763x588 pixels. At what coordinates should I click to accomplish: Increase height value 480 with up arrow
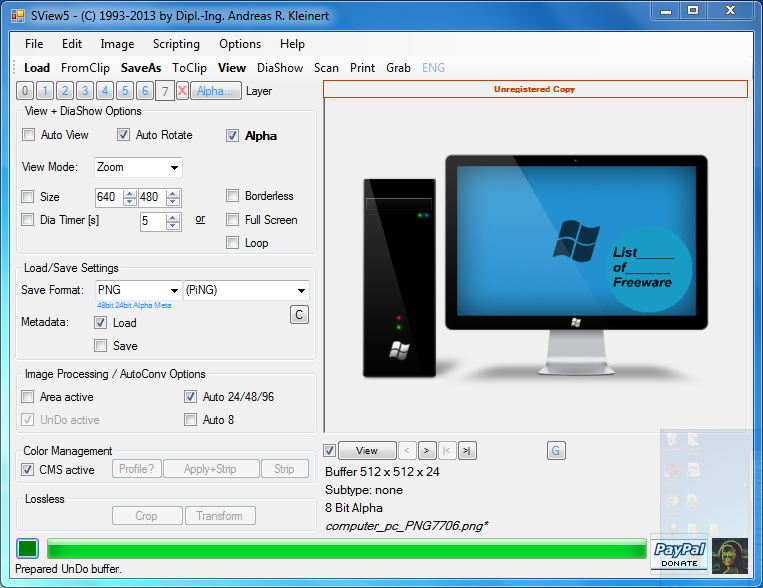coord(173,193)
